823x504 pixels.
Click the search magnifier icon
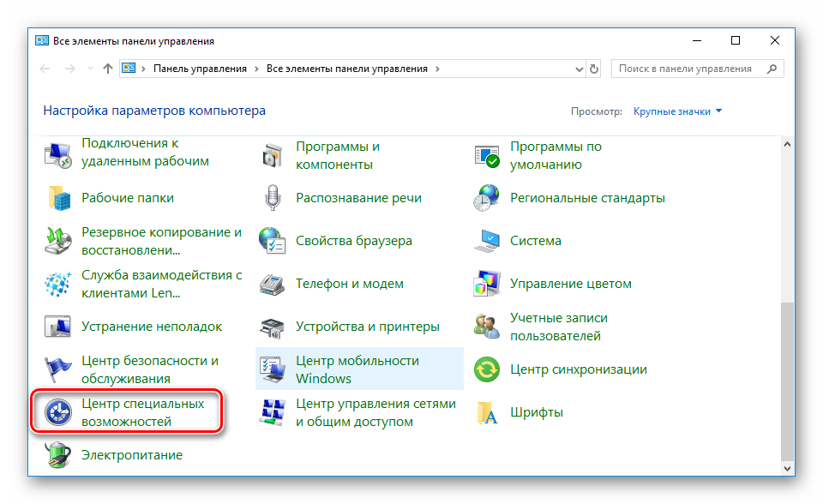click(772, 69)
